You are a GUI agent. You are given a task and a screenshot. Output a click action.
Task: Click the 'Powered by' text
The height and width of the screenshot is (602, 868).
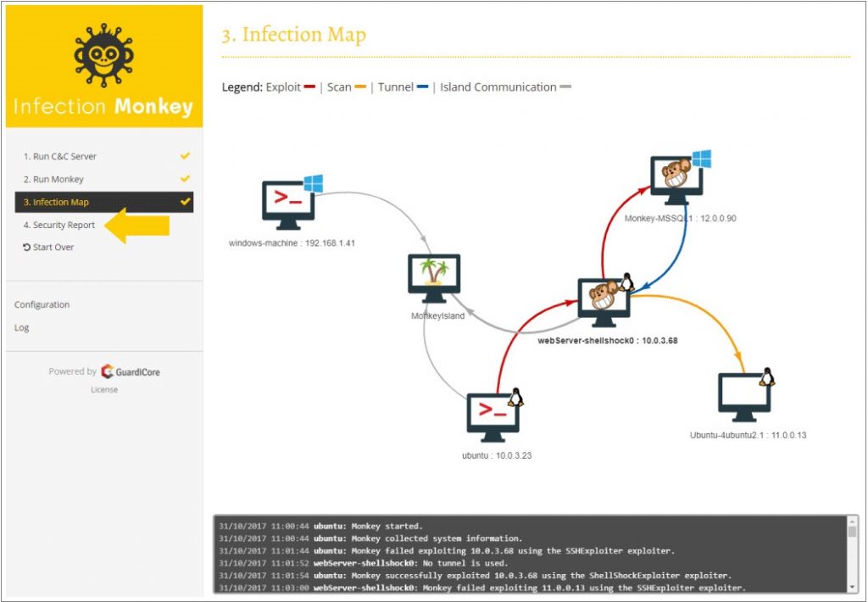pos(73,371)
